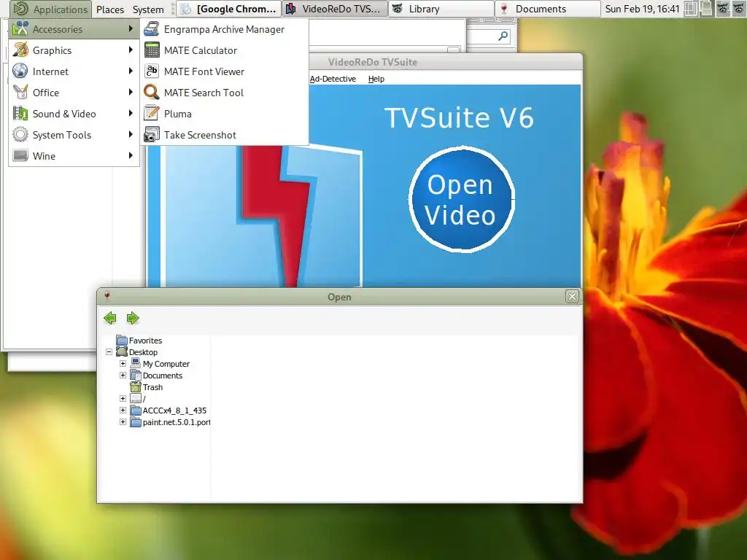Image resolution: width=747 pixels, height=560 pixels.
Task: Click the paint.net.5.0.1 folder icon
Action: tap(135, 422)
